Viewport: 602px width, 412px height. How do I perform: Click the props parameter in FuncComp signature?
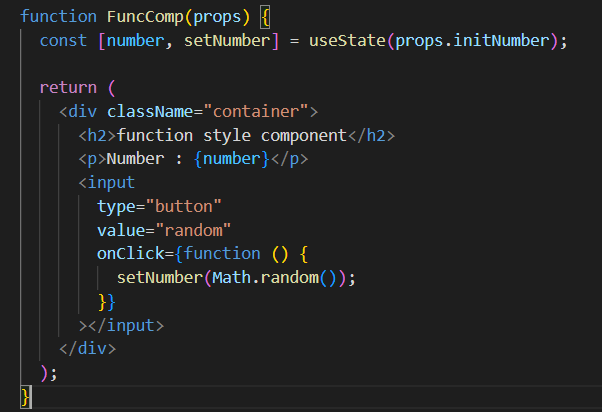tap(217, 18)
